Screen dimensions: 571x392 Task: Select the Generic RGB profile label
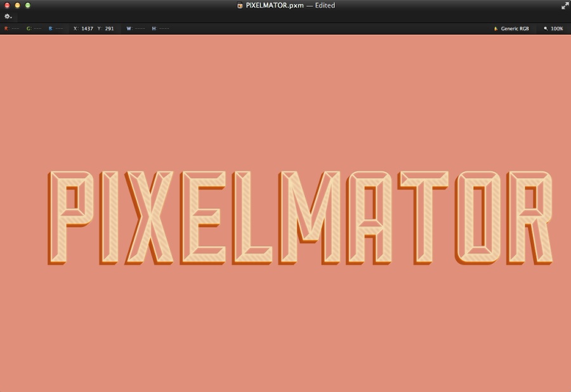pyautogui.click(x=515, y=29)
